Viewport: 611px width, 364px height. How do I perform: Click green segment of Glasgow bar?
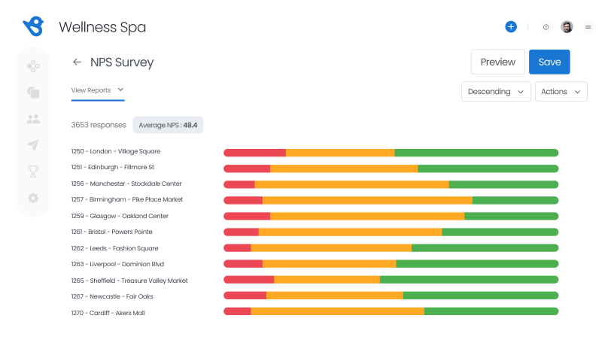pyautogui.click(x=512, y=216)
